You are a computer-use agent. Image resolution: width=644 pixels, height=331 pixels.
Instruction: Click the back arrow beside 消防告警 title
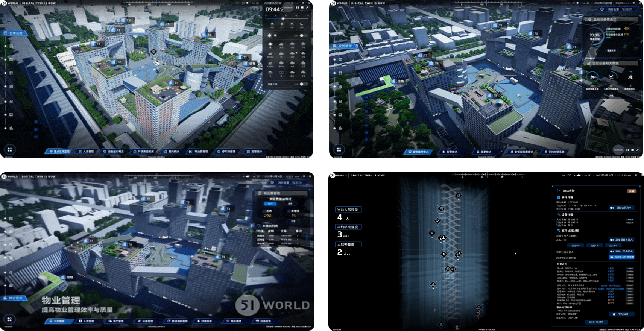click(559, 191)
